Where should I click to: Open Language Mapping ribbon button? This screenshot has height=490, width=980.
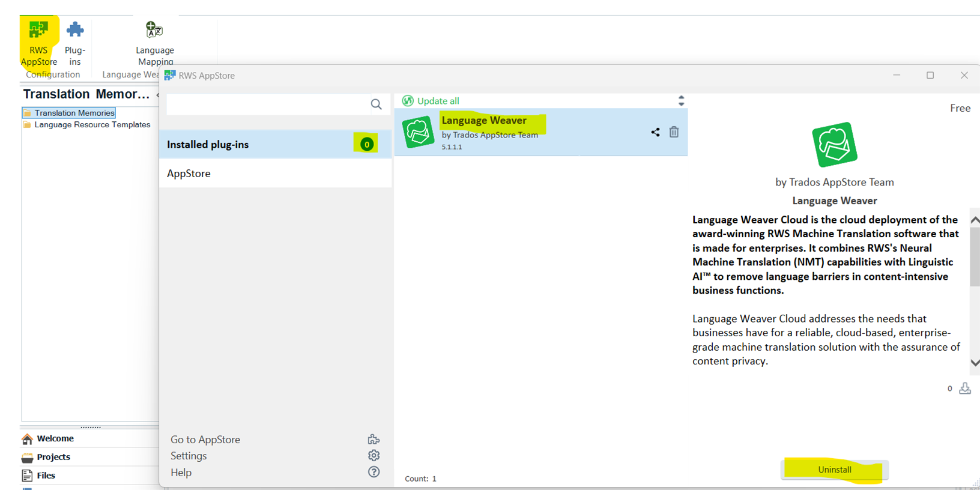155,44
